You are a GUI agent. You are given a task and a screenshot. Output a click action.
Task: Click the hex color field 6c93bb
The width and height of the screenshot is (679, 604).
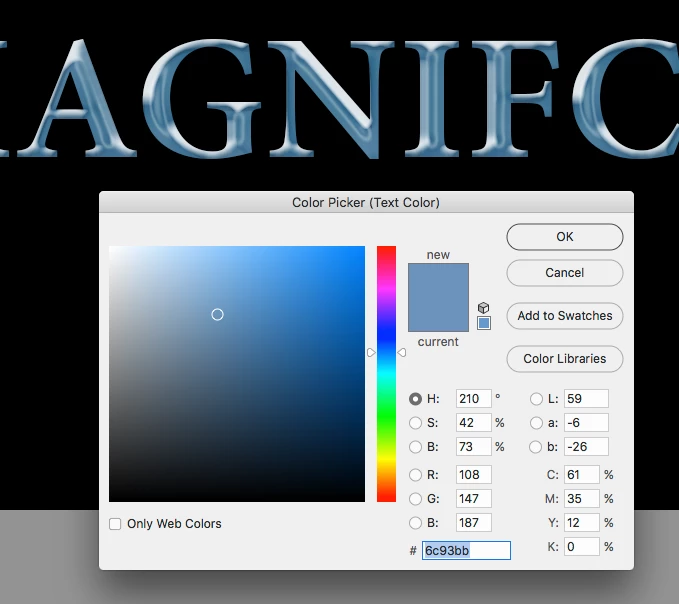pyautogui.click(x=466, y=550)
